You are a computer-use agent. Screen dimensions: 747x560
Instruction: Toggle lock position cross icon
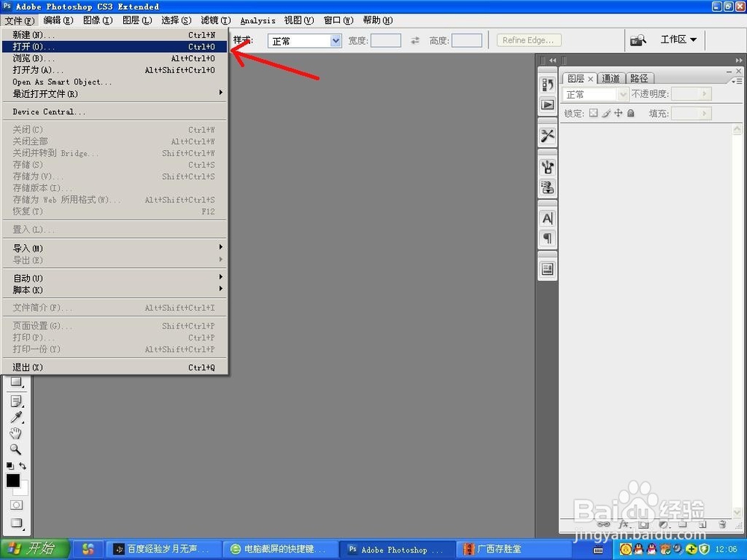[x=619, y=113]
